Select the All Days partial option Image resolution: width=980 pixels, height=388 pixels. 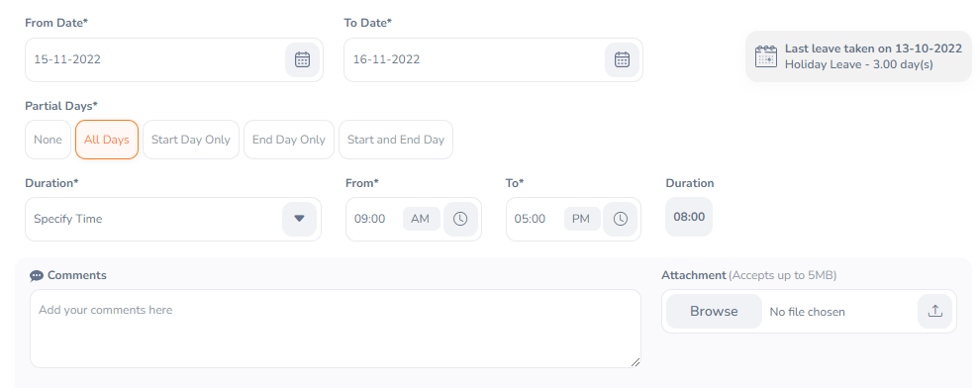pyautogui.click(x=107, y=140)
